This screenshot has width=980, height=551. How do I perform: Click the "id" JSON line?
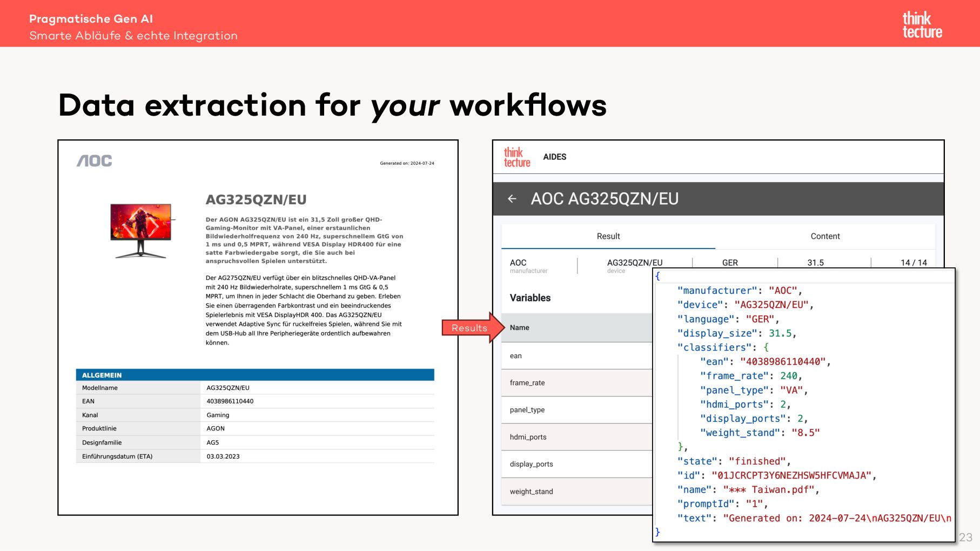(777, 475)
